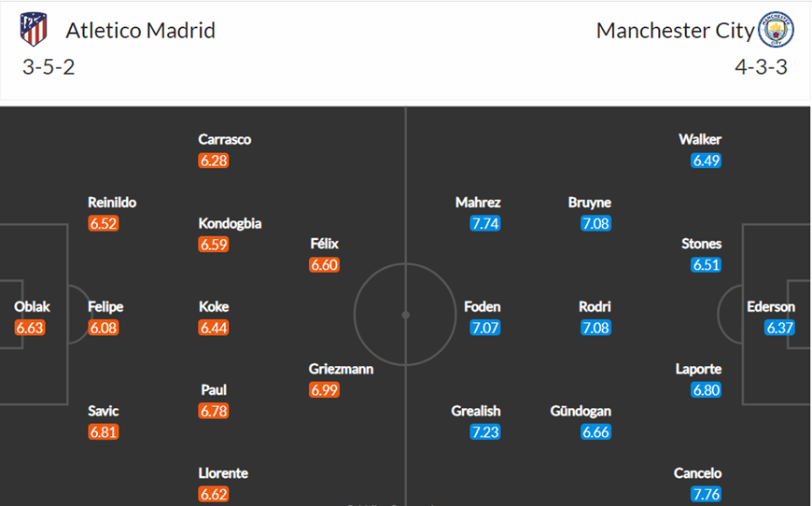Open the Manchester City team name link
Viewport: 812px width, 506px height.
[x=676, y=31]
